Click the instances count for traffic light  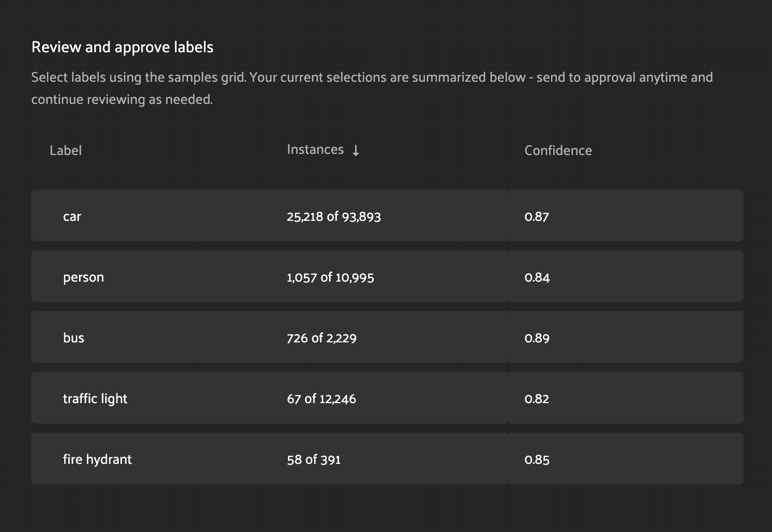[x=322, y=398]
